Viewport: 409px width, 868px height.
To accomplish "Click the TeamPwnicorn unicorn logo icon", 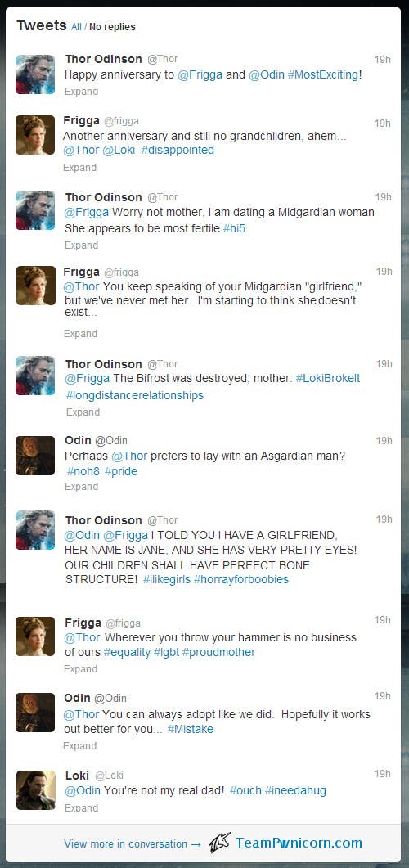I will tap(220, 843).
